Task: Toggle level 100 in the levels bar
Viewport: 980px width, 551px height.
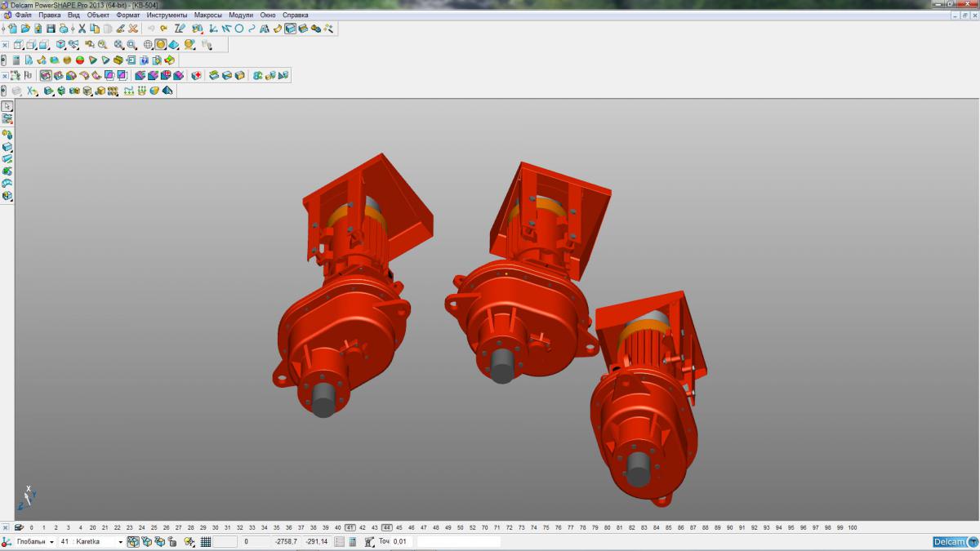Action: (x=853, y=527)
